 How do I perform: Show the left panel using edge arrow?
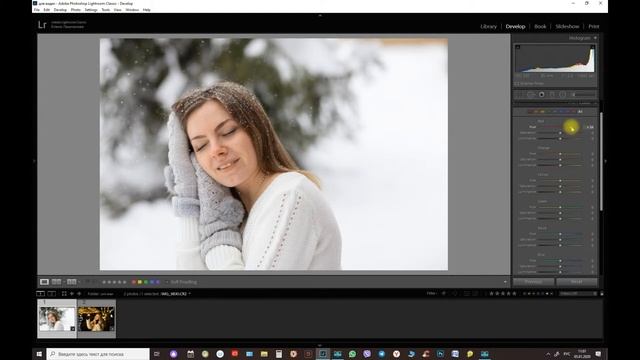tap(34, 161)
